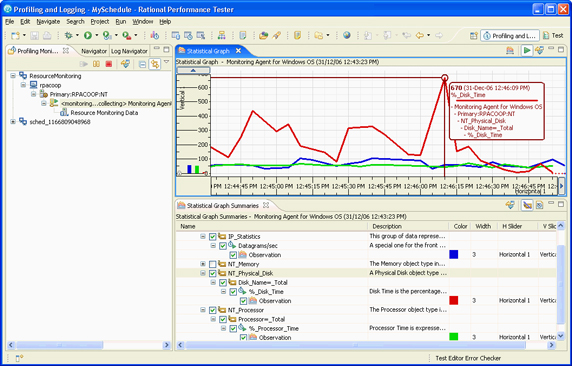The width and height of the screenshot is (572, 366).
Task: Click the Open Perspective icon
Action: (x=474, y=36)
